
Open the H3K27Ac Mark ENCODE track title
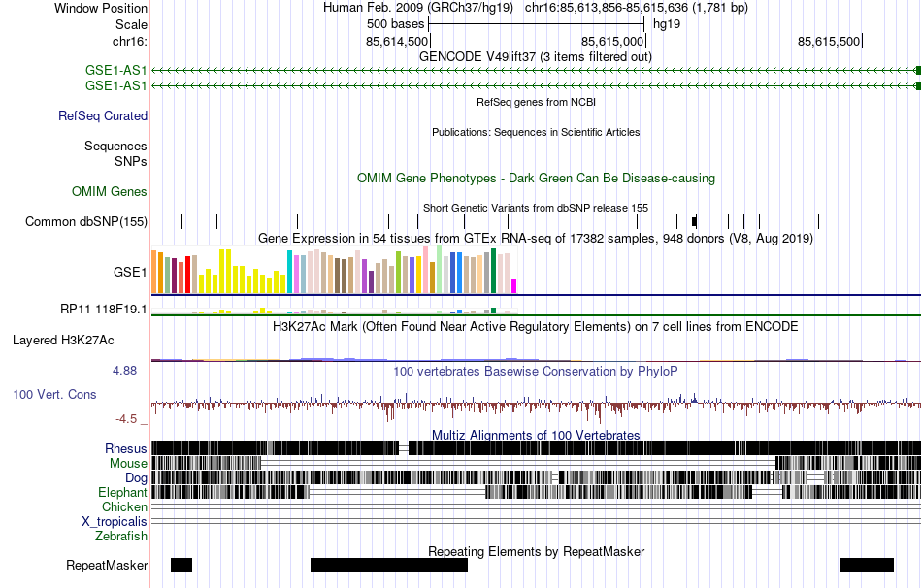click(536, 326)
